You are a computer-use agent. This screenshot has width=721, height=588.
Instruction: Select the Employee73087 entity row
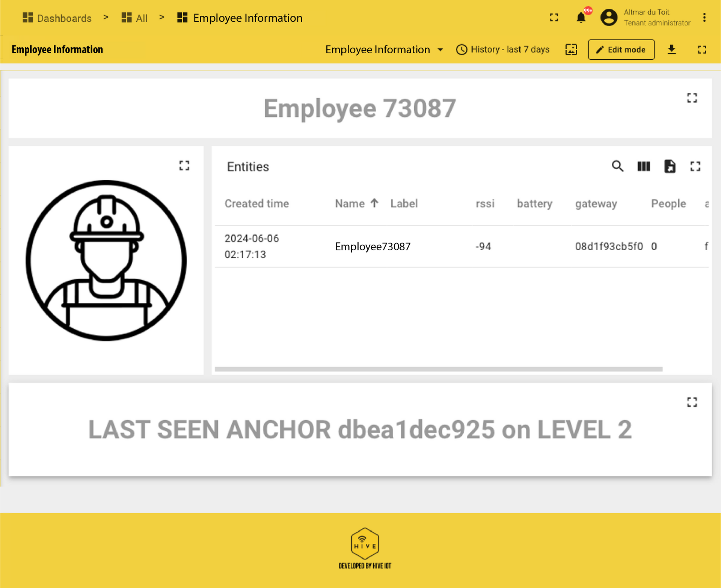point(373,246)
